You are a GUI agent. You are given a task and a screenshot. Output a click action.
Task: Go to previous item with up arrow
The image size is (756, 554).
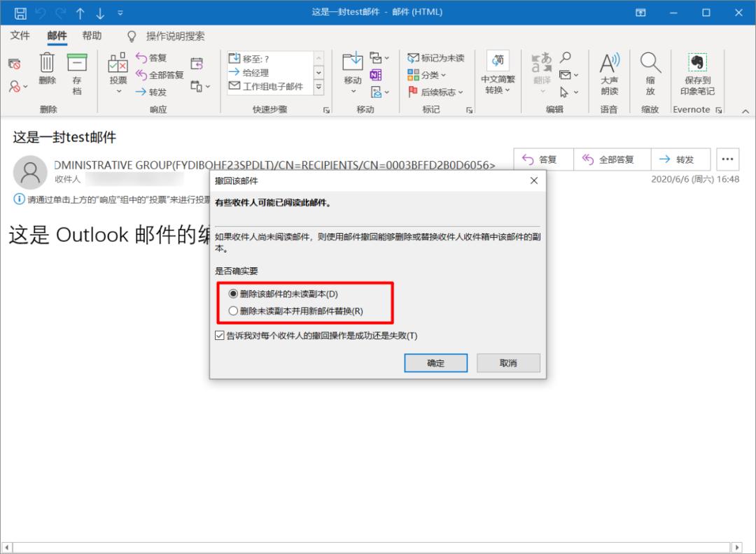(80, 13)
